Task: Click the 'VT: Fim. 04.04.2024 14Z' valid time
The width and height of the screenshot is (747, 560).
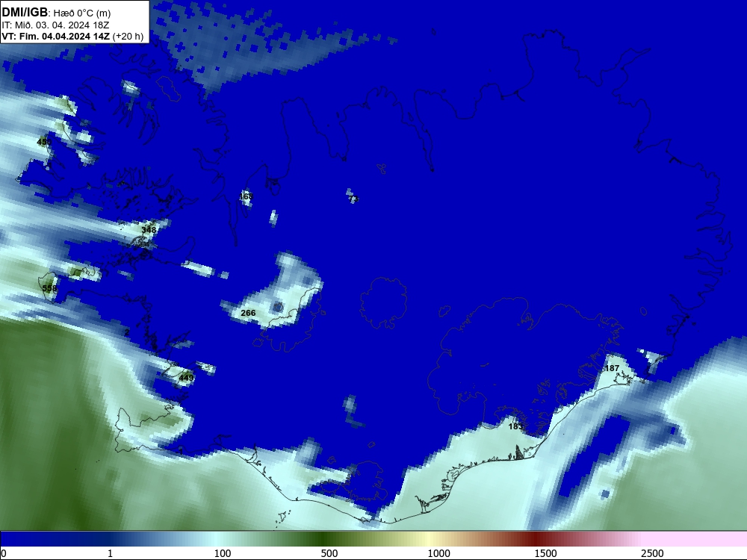Action: point(56,36)
